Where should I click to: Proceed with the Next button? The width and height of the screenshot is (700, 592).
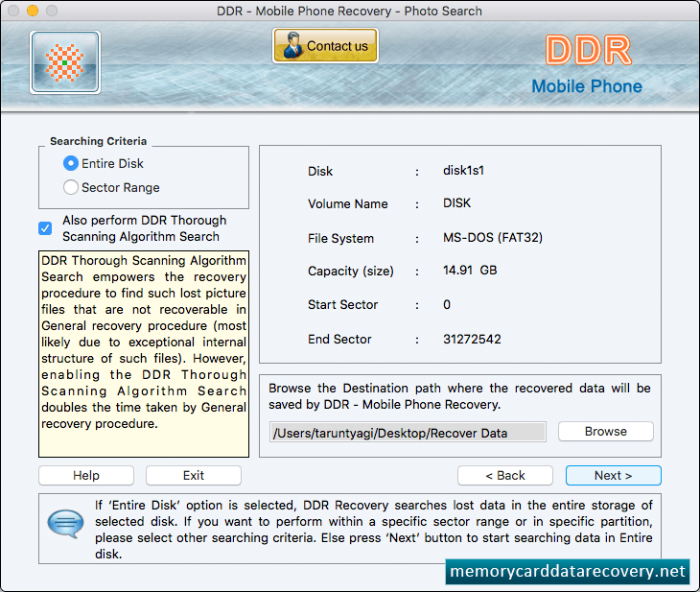tap(614, 475)
